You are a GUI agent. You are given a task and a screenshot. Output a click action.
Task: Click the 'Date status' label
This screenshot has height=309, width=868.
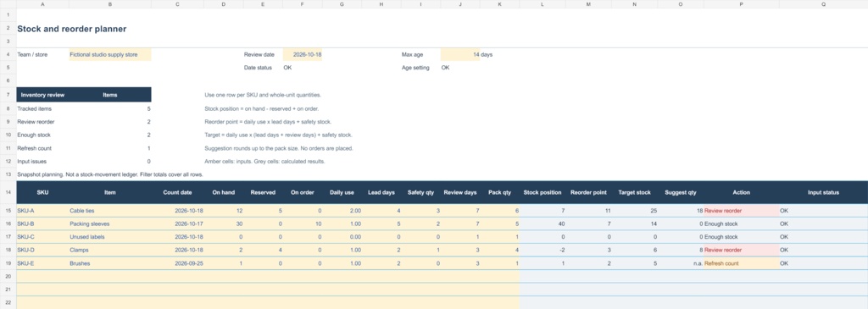click(x=258, y=68)
